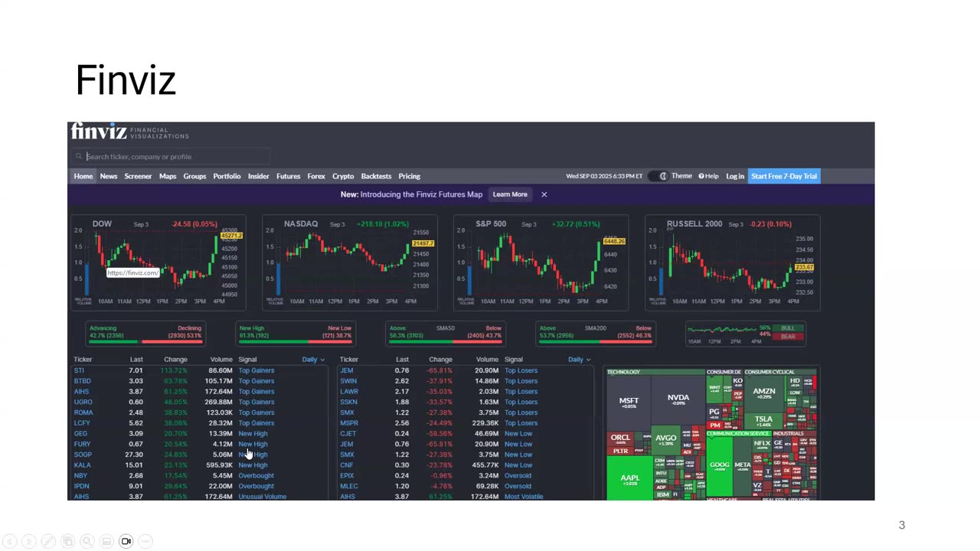The height and width of the screenshot is (551, 980).
Task: Focus the ticker search field
Action: pyautogui.click(x=171, y=156)
